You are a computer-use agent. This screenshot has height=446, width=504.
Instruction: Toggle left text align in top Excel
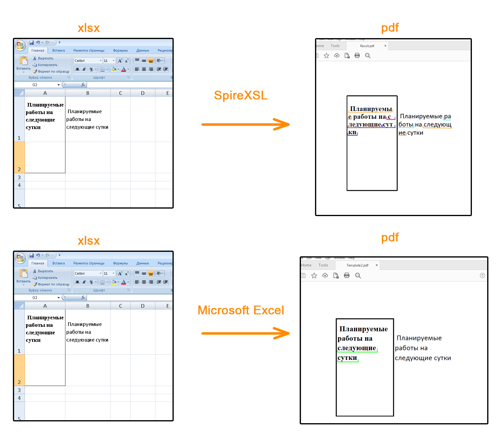pyautogui.click(x=137, y=69)
